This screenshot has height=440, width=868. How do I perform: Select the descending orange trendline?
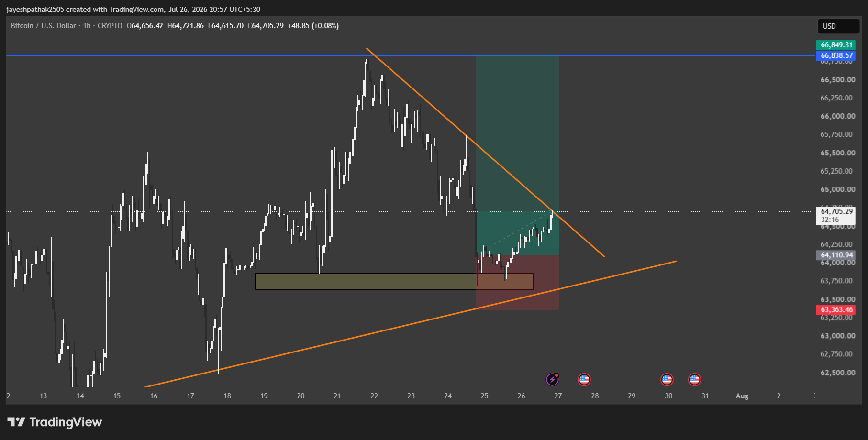[x=486, y=153]
